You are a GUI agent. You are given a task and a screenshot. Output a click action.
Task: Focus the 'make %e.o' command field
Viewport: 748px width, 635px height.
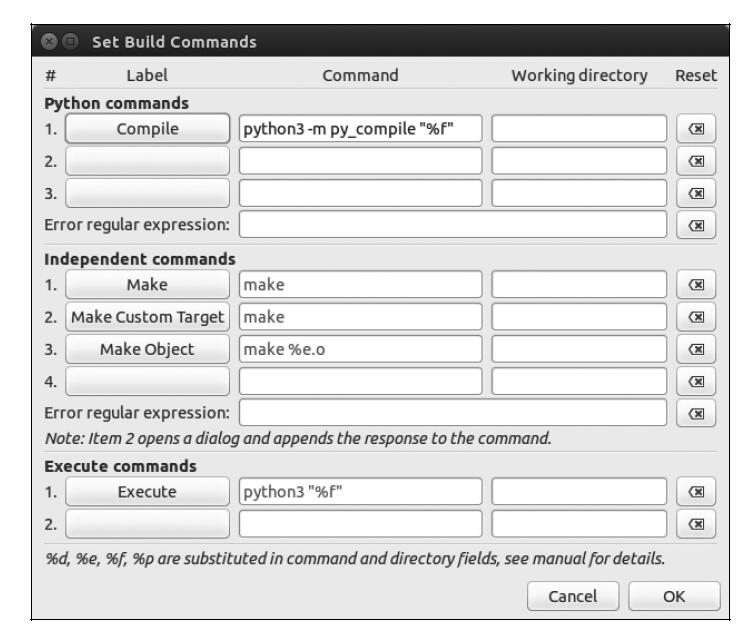(x=360, y=349)
